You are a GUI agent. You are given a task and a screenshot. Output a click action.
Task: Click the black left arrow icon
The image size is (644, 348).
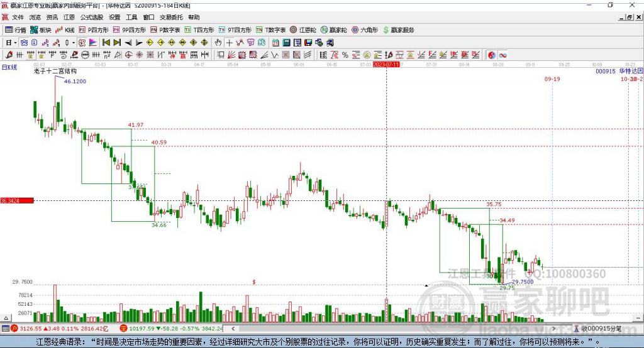(128, 43)
